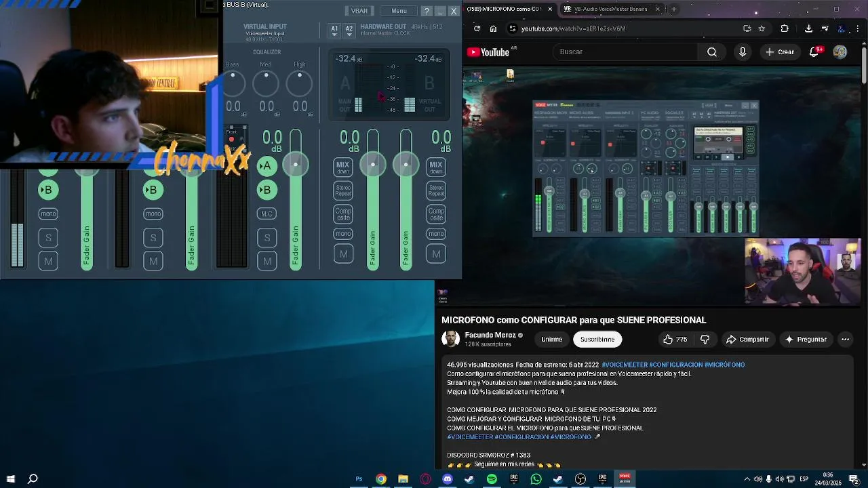Adjust the High equalizer knob
Viewport: 868px width, 488px height.
point(299,83)
